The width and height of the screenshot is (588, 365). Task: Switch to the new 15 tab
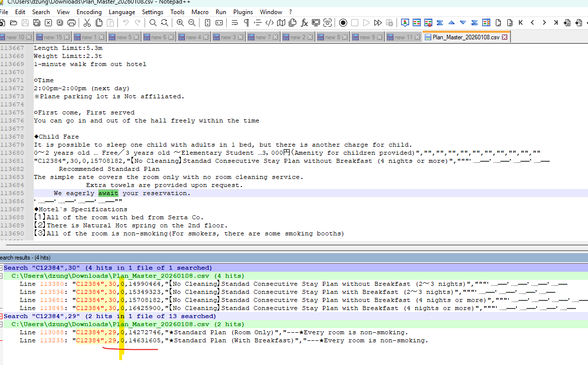pyautogui.click(x=52, y=37)
